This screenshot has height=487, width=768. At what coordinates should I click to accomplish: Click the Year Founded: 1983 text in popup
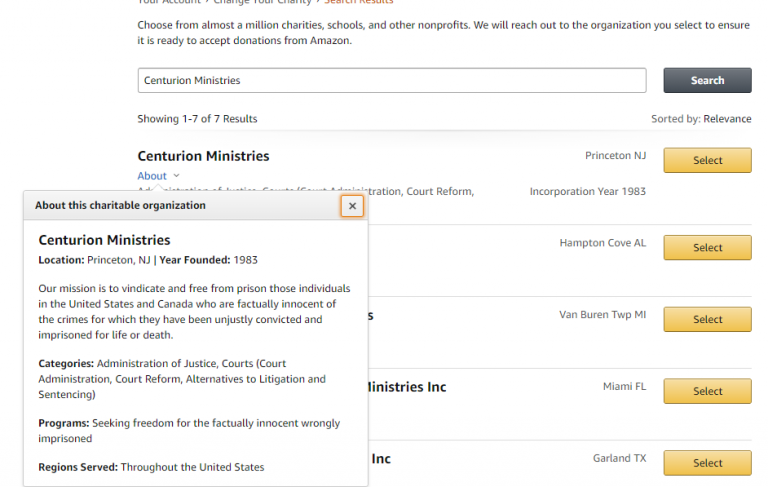tap(208, 260)
